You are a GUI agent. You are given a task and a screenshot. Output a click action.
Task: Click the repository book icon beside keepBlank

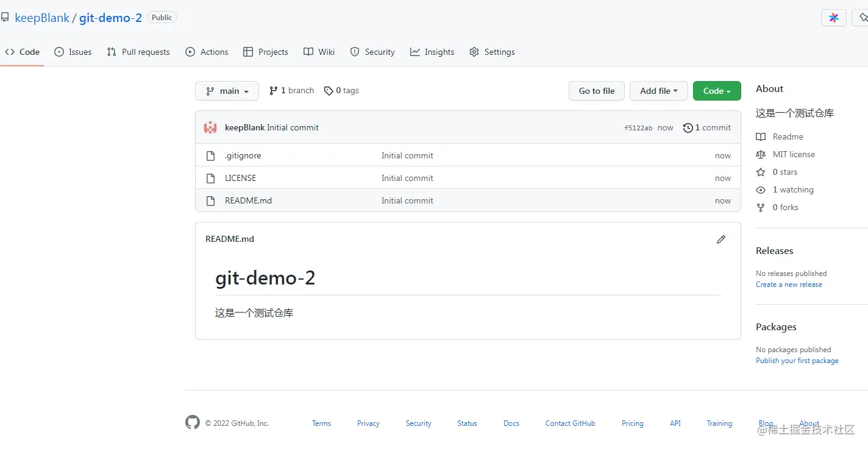click(4, 18)
